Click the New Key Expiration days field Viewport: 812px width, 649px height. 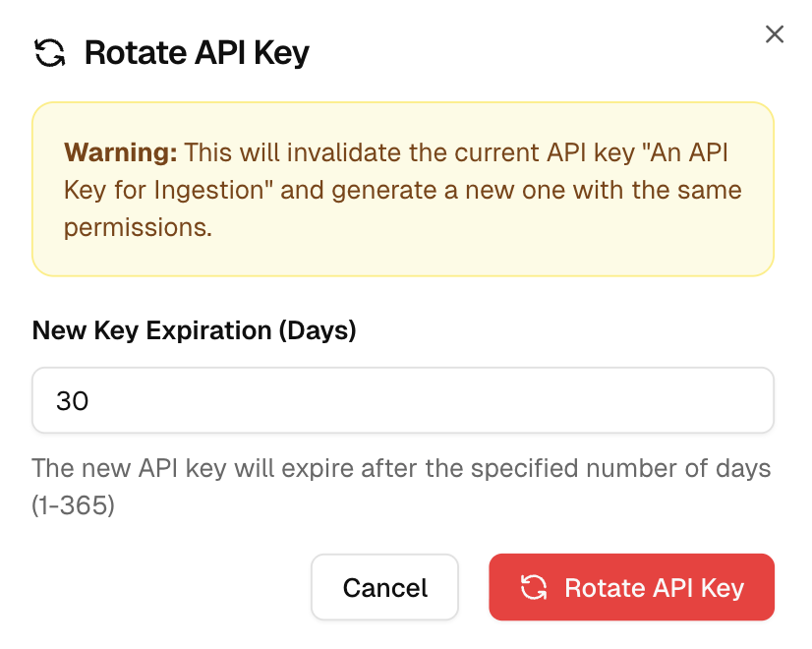click(403, 400)
